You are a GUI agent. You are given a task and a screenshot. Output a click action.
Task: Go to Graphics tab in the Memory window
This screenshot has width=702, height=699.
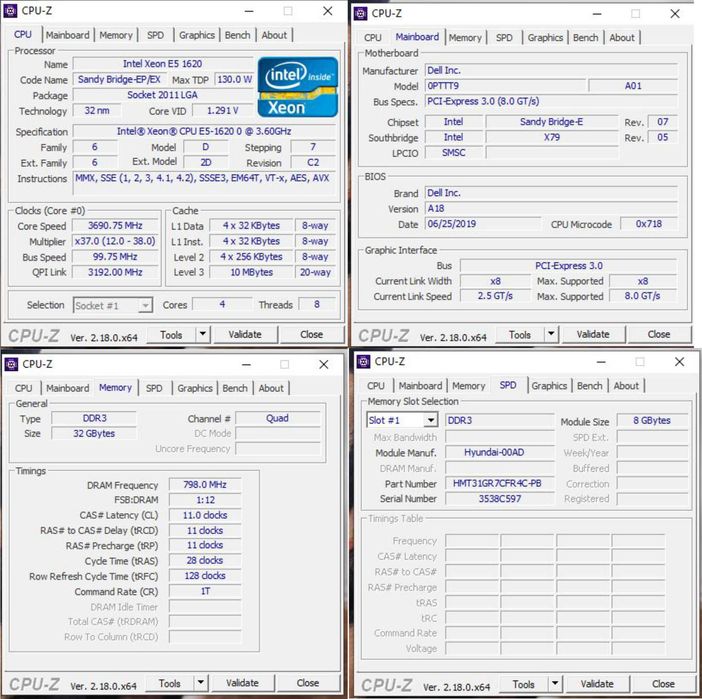point(195,388)
